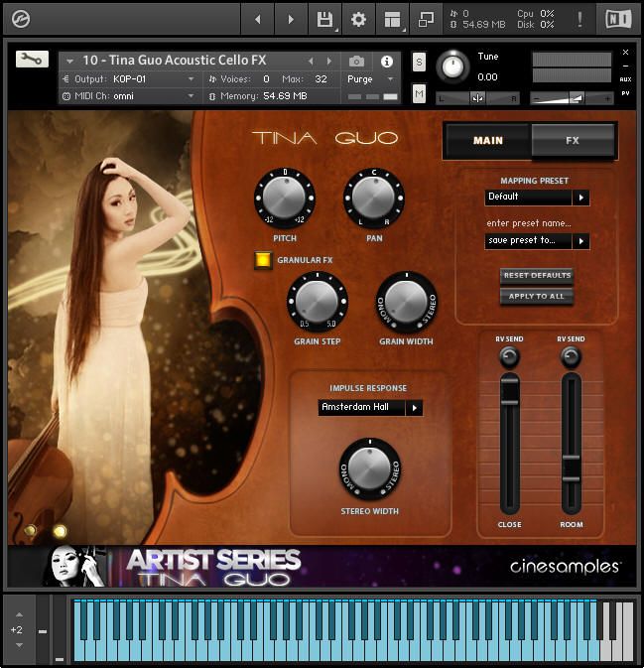
Task: Click the Grain Step knob
Action: 318,301
